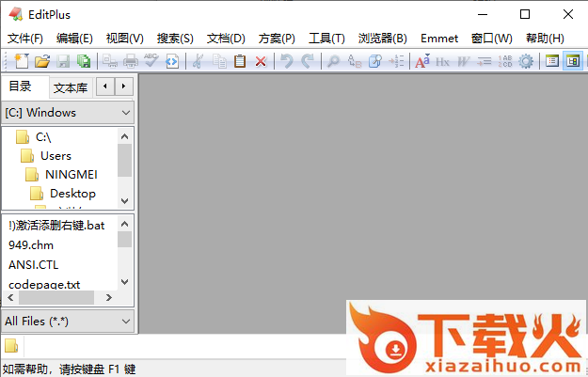Click file list scroll down arrow
Image resolution: width=588 pixels, height=377 pixels.
point(125,282)
